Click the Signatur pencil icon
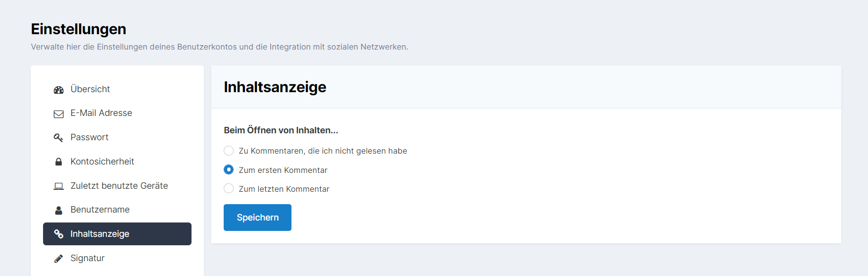This screenshot has height=276, width=868. [58, 259]
